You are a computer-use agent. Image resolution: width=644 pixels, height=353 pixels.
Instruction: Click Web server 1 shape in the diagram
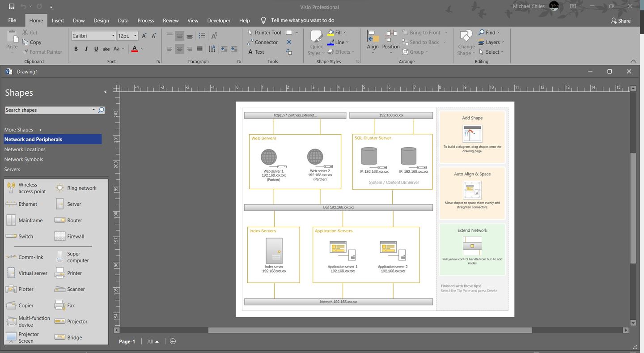coord(273,165)
